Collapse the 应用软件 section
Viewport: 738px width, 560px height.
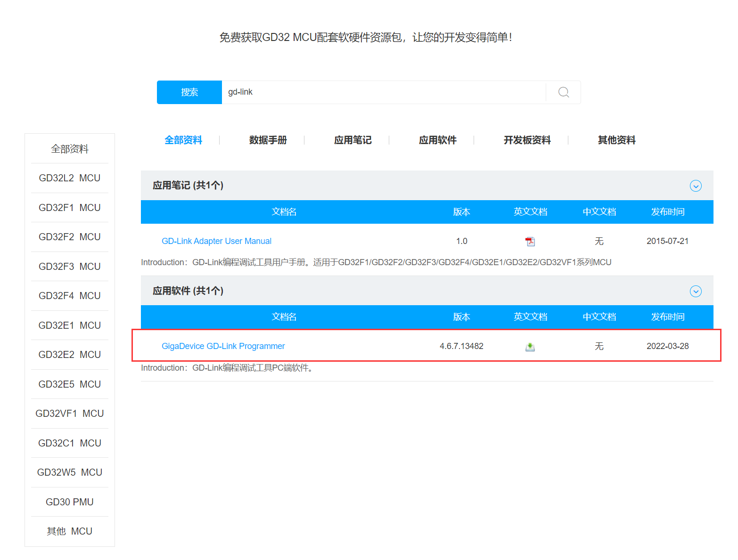coord(696,292)
